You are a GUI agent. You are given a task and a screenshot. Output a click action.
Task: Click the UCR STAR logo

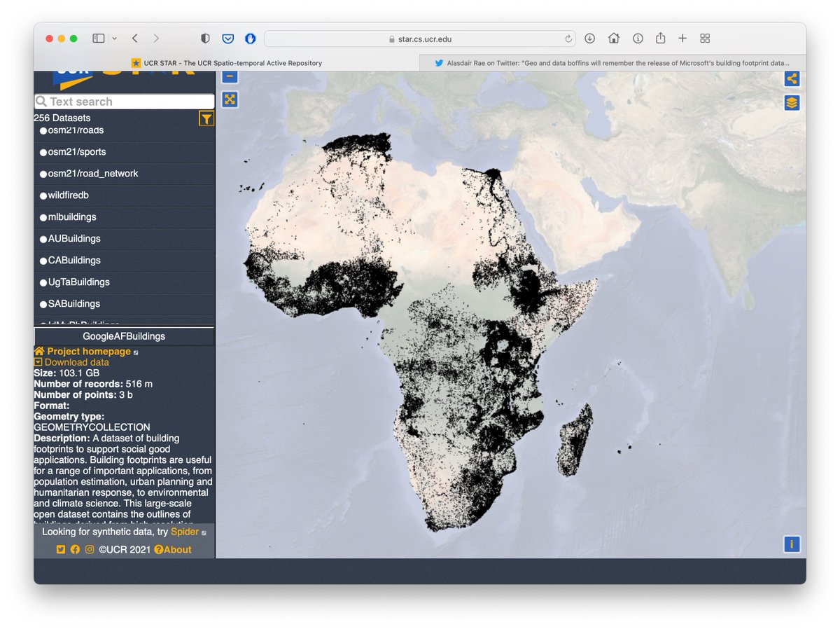[125, 79]
